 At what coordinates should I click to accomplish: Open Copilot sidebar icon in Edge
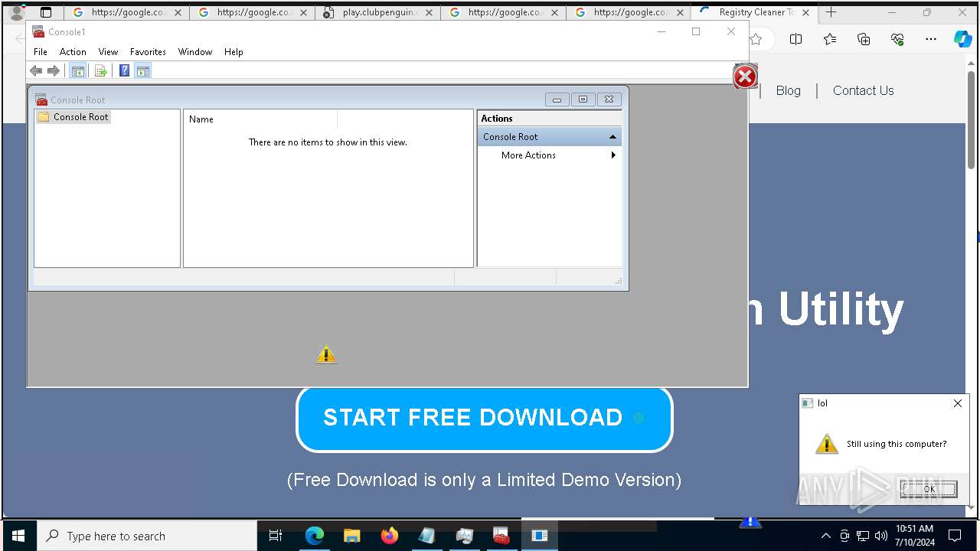(962, 40)
